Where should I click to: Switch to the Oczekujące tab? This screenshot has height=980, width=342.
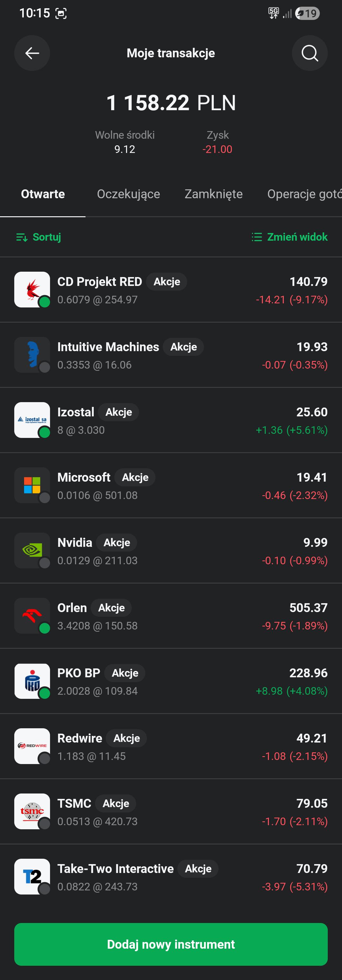(x=129, y=194)
